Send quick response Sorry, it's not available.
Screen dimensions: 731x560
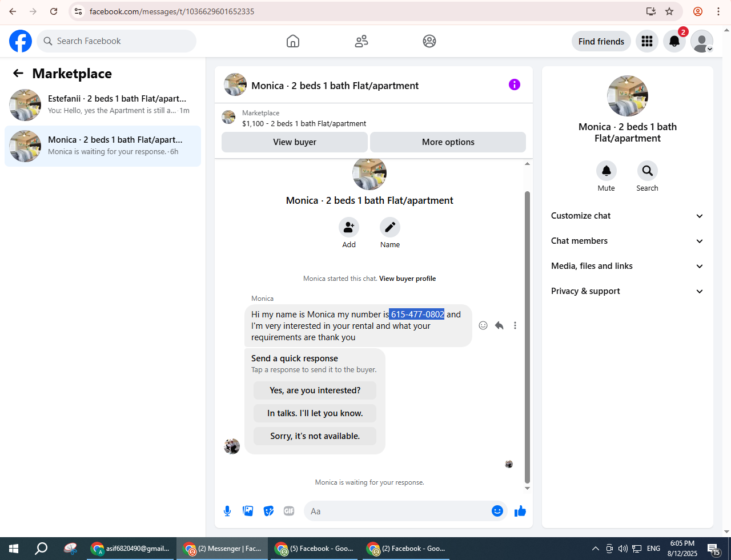315,436
